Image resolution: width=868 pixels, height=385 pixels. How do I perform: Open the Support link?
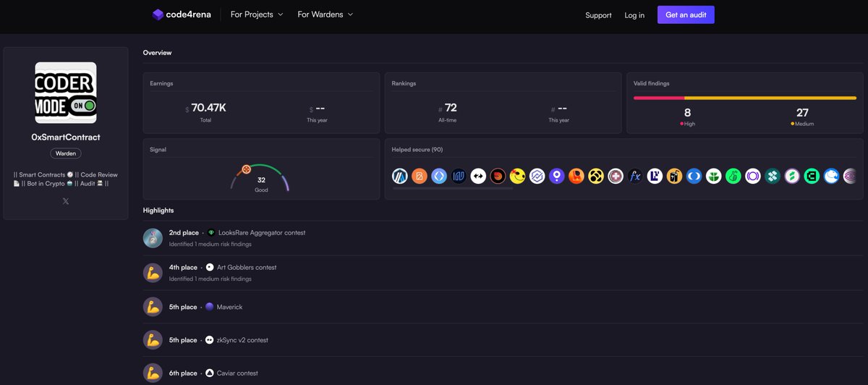[598, 15]
